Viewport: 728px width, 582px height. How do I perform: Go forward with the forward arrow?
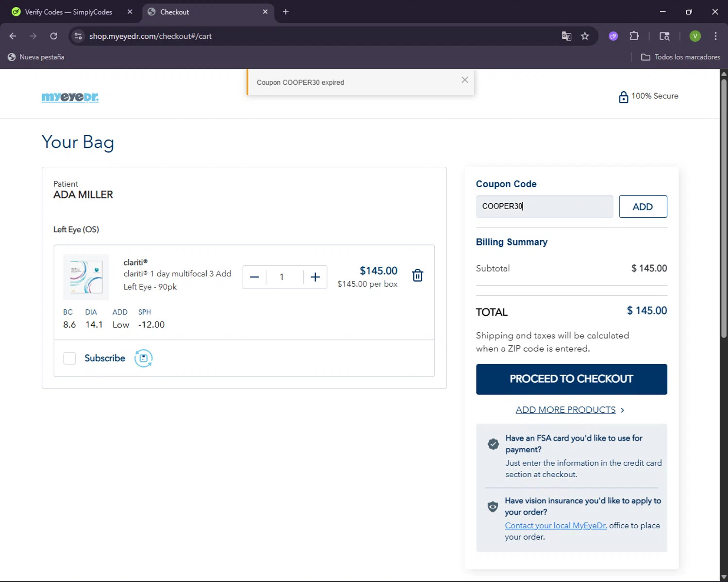click(x=33, y=36)
